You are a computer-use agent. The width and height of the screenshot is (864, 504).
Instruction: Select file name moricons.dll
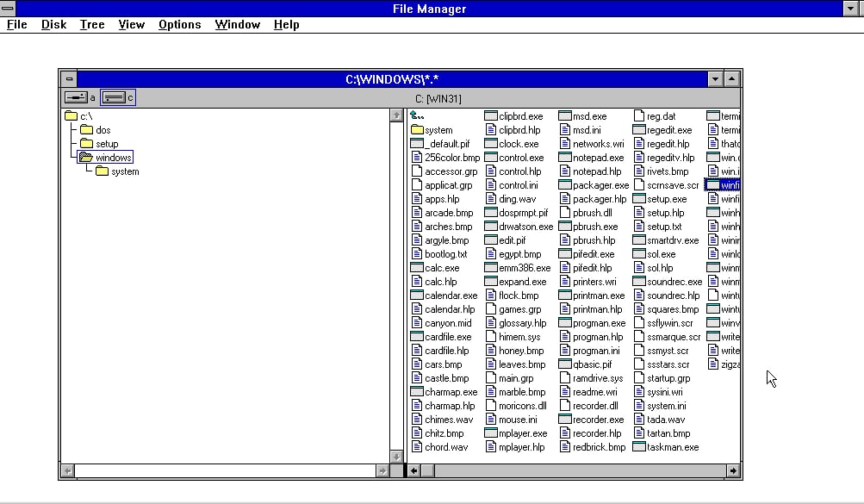click(522, 406)
